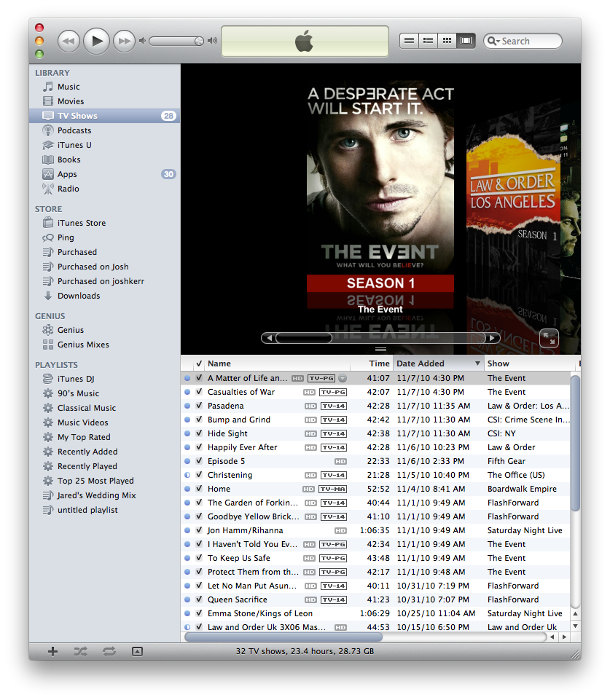Click Date Added sort arrow header
This screenshot has height=700, width=610.
(x=439, y=363)
